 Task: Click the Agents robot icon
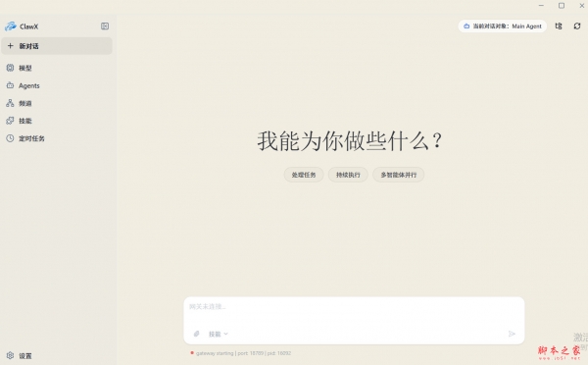(x=10, y=85)
